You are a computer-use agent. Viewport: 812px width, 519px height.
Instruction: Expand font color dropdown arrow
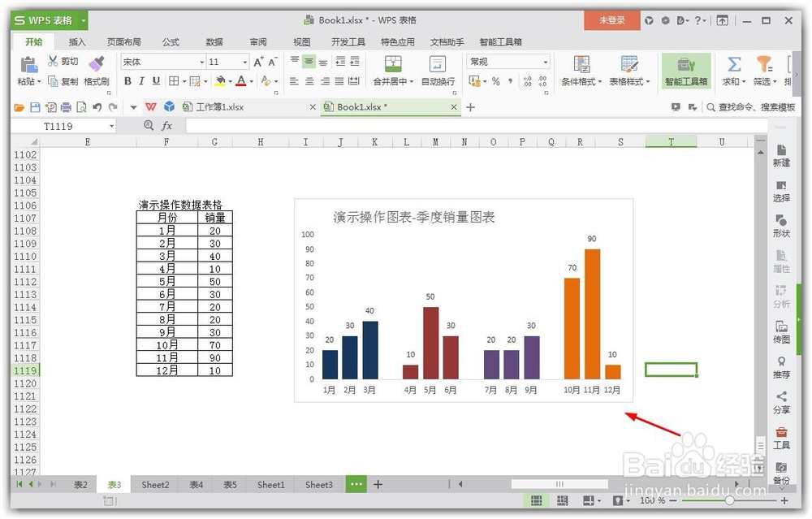[x=252, y=81]
